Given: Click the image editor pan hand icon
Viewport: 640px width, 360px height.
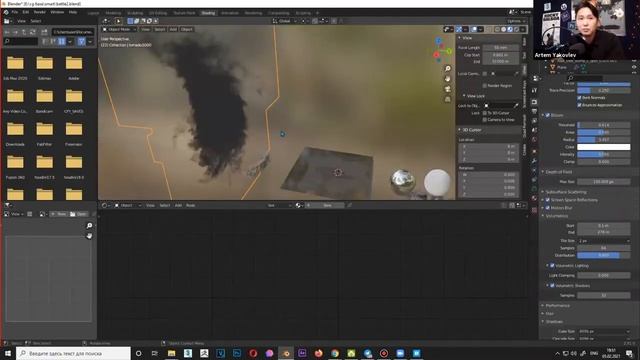Looking at the screenshot, I should coord(89,236).
